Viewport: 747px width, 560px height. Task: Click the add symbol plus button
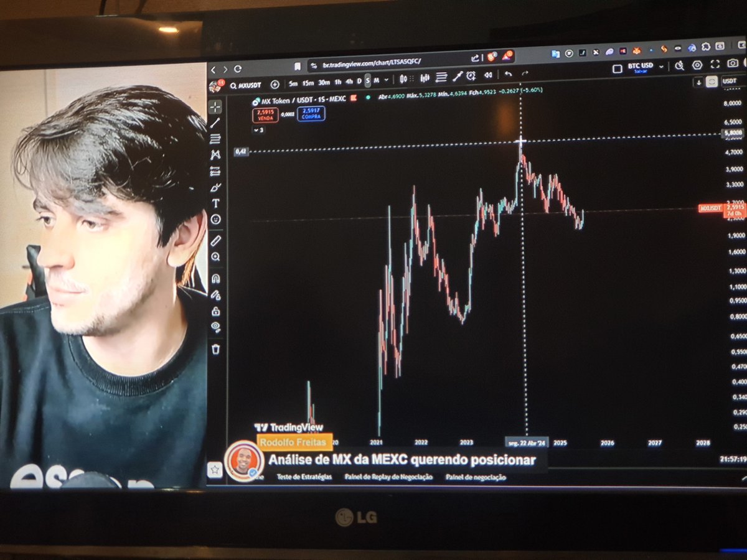pos(275,85)
